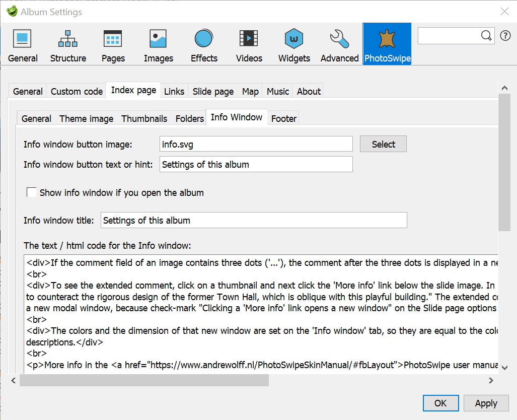The image size is (517, 420).
Task: Open the Widgets settings section
Action: click(x=294, y=45)
